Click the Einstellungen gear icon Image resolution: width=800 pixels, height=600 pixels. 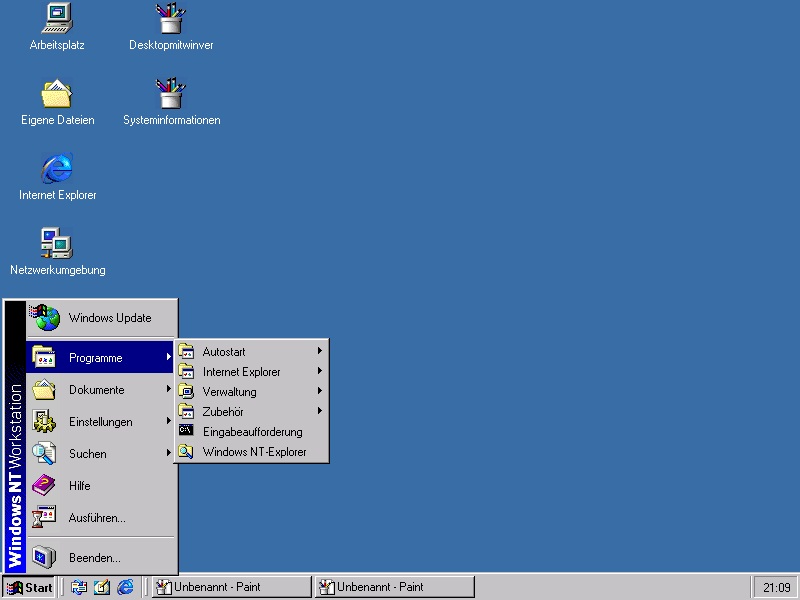[44, 421]
